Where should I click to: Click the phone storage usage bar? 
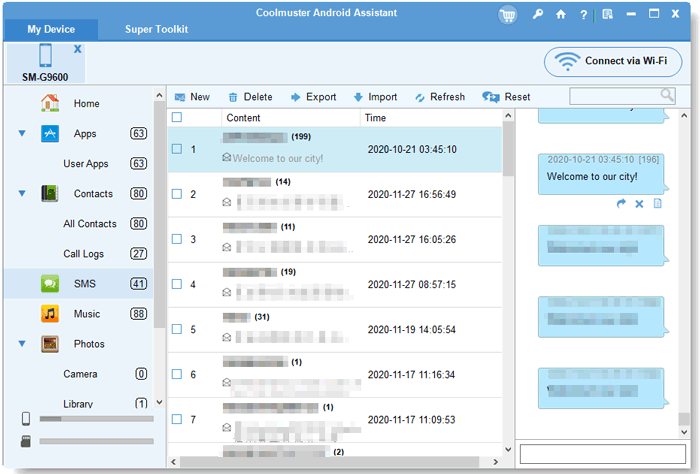tap(96, 419)
